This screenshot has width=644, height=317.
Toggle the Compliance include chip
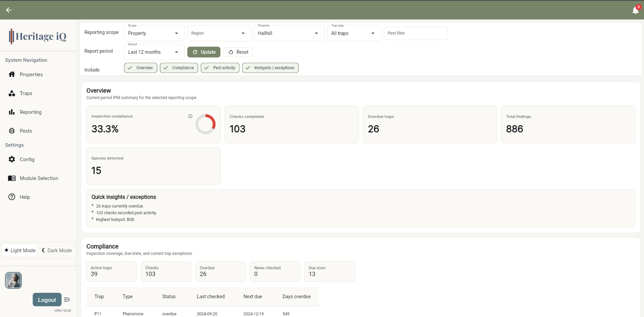tap(179, 68)
